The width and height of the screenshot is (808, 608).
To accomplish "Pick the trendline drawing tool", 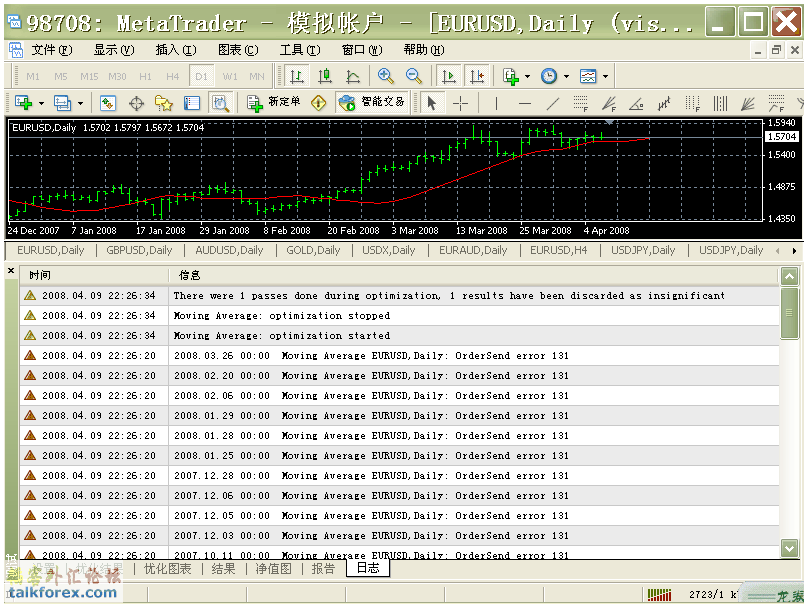I will pos(552,103).
